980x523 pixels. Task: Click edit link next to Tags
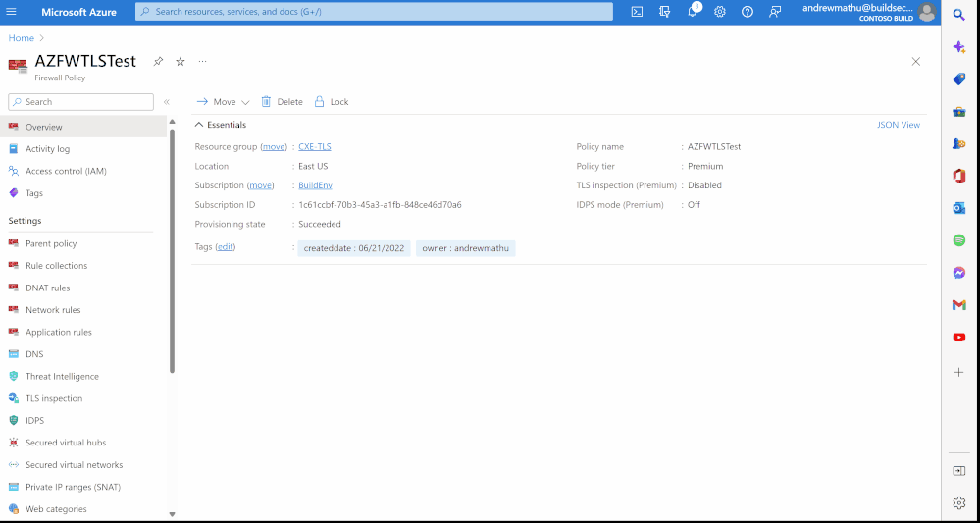pos(225,247)
